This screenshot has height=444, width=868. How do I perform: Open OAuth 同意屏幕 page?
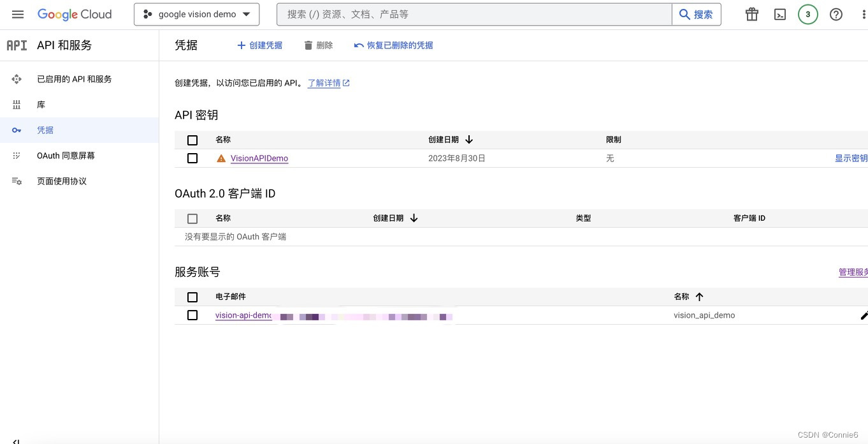click(66, 156)
